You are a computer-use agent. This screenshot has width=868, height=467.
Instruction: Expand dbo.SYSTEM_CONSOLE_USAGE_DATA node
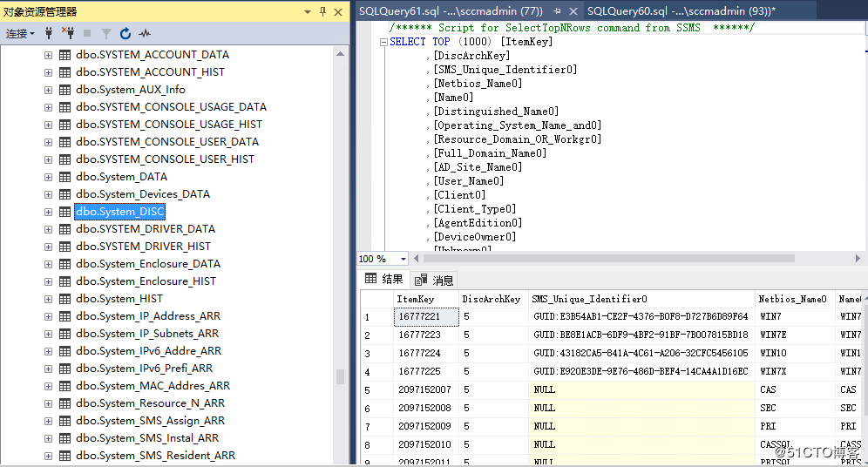pos(48,107)
